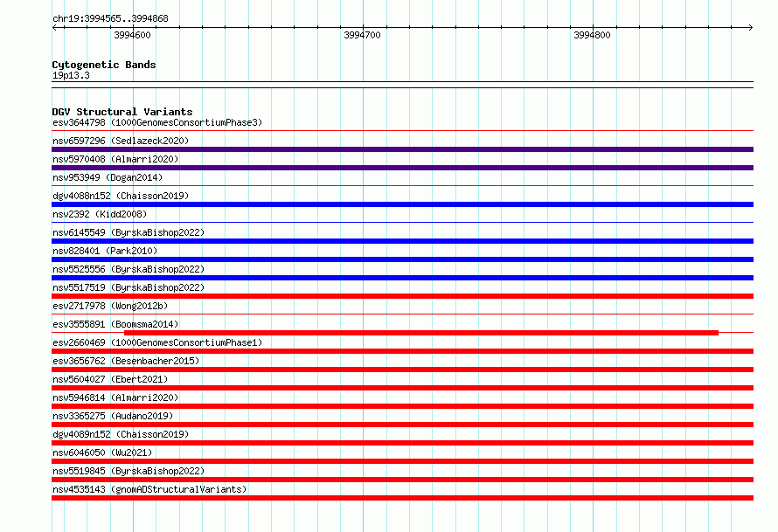Click the red bar under nsv5604027

pyautogui.click(x=402, y=388)
